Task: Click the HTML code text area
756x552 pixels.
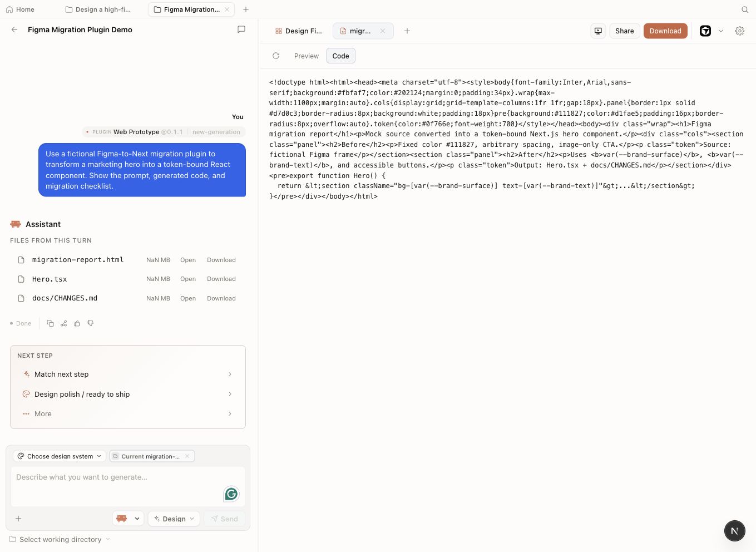Action: pos(506,139)
